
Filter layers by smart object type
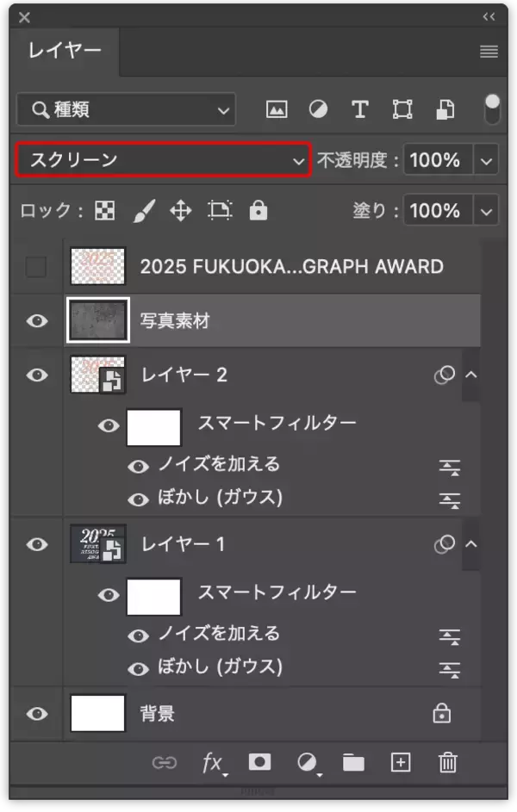(445, 109)
